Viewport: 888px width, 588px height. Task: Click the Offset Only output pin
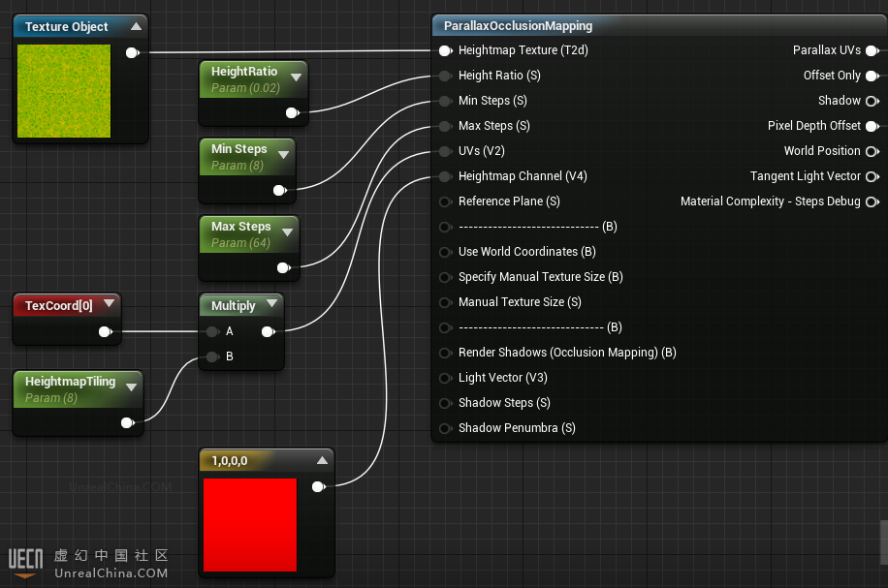[872, 76]
